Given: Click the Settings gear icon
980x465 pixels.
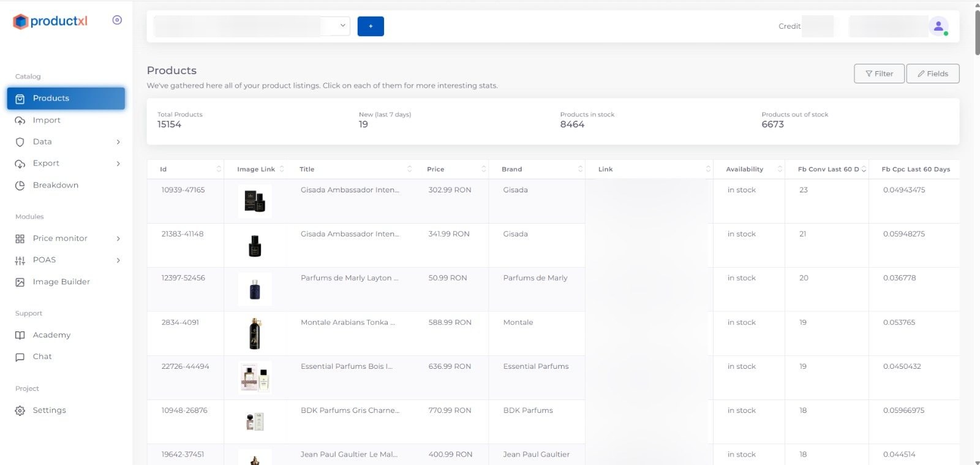Looking at the screenshot, I should pos(20,410).
